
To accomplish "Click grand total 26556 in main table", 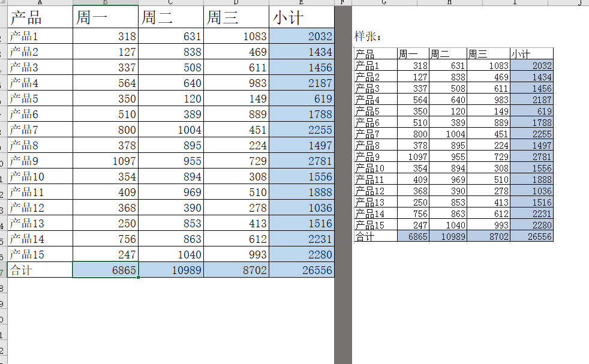I will click(302, 270).
